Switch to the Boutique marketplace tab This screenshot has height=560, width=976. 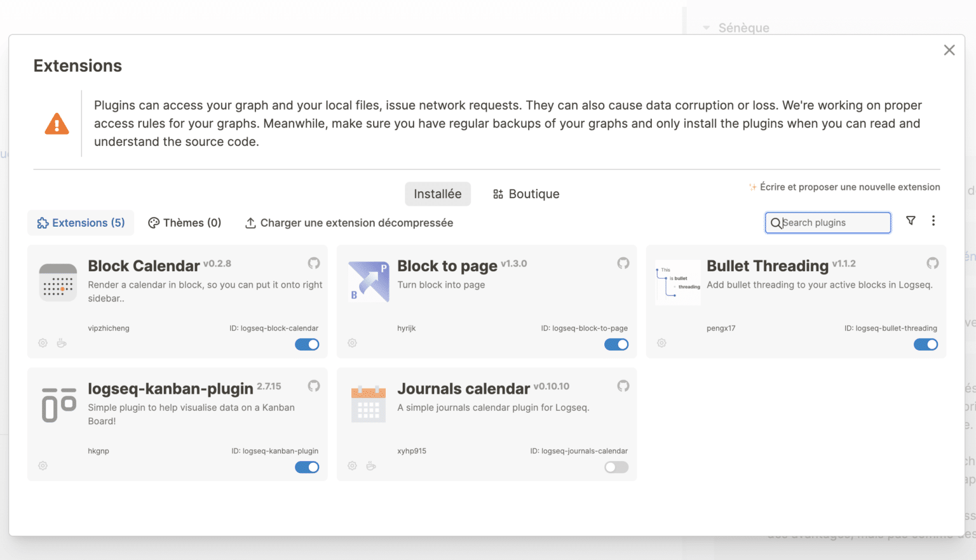point(526,194)
